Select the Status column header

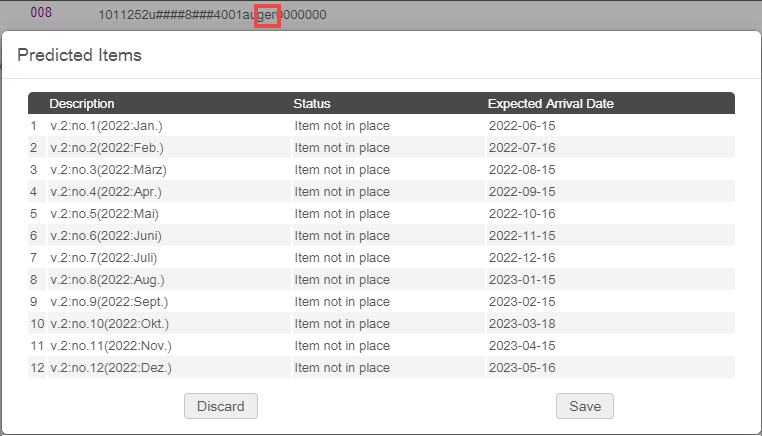(311, 104)
